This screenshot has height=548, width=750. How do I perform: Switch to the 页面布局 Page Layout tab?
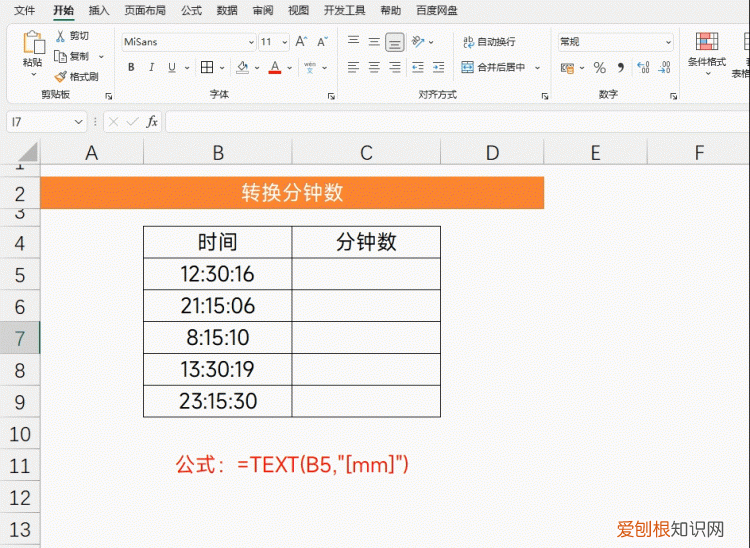click(145, 10)
